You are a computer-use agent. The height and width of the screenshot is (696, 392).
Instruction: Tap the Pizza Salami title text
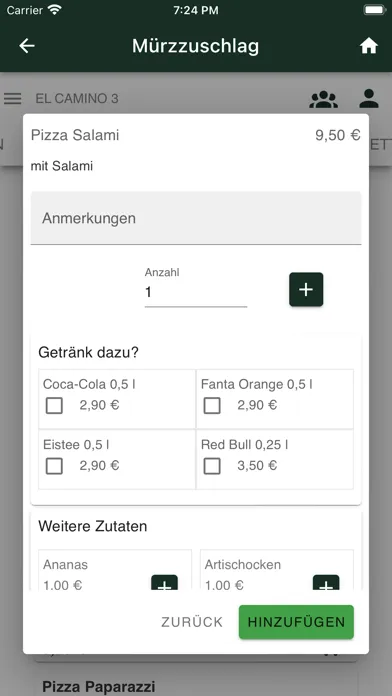(x=75, y=135)
